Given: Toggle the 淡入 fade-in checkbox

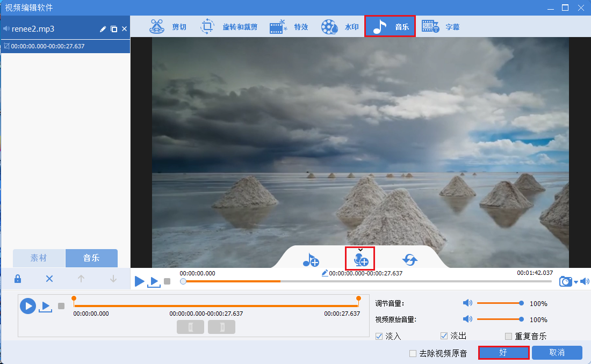Looking at the screenshot, I should tap(379, 336).
